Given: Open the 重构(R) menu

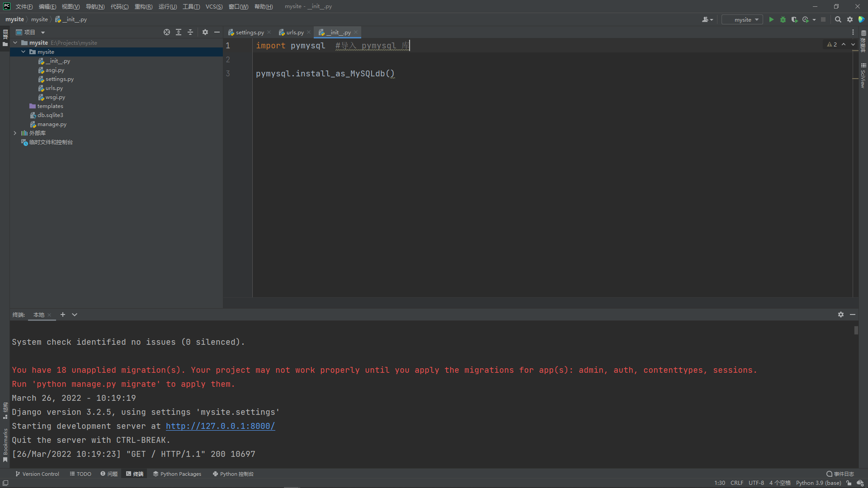Looking at the screenshot, I should point(143,6).
